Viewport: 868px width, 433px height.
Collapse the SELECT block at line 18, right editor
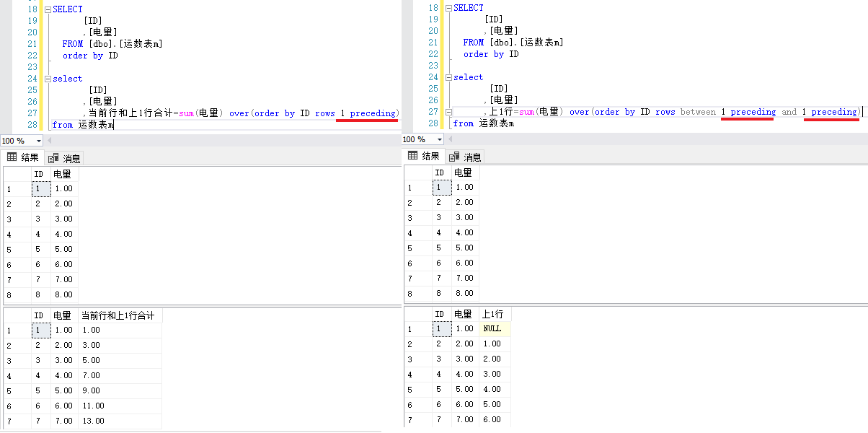448,8
